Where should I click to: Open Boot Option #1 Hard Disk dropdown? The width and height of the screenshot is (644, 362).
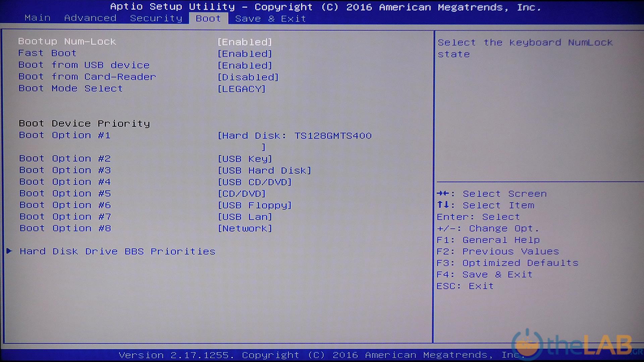pyautogui.click(x=294, y=136)
